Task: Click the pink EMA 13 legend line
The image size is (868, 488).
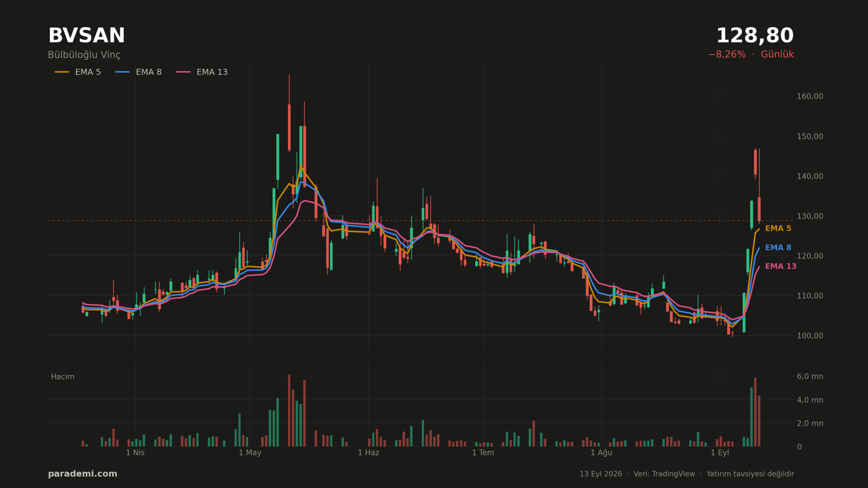Action: [183, 72]
